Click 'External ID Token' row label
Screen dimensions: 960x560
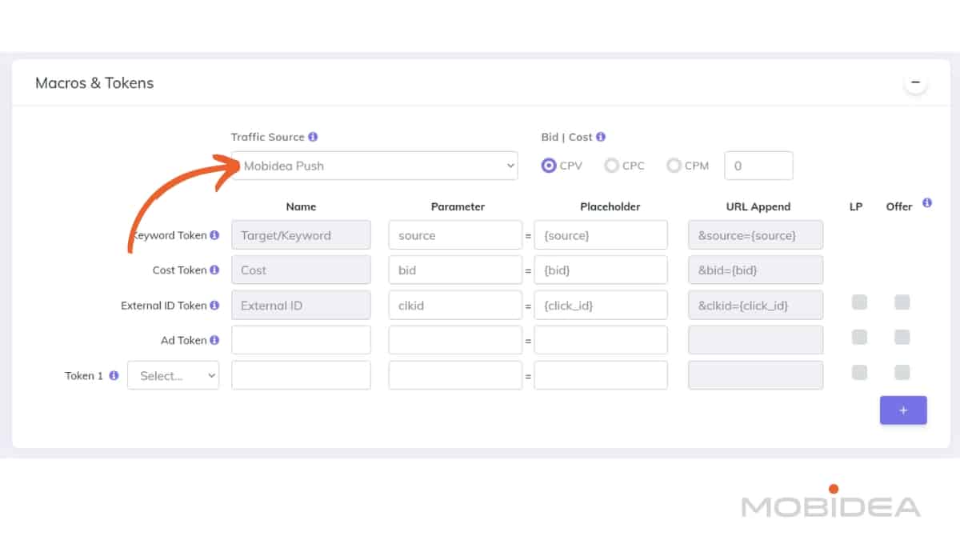coord(164,306)
